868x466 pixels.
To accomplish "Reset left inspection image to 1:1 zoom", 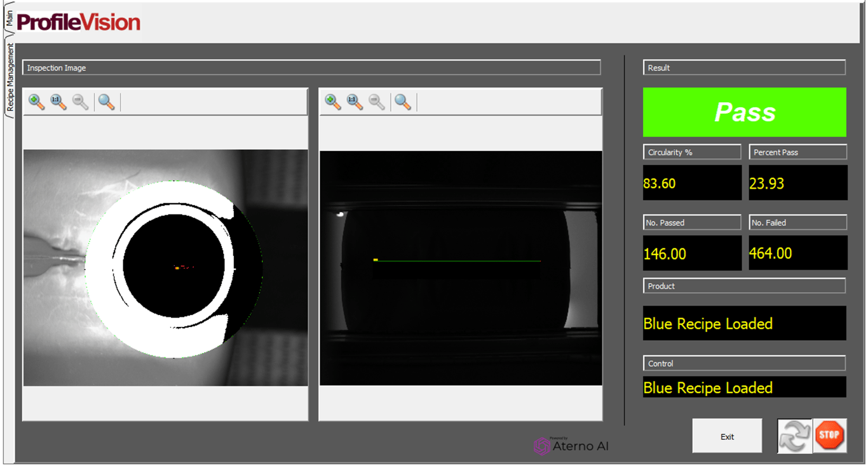I will (x=58, y=102).
